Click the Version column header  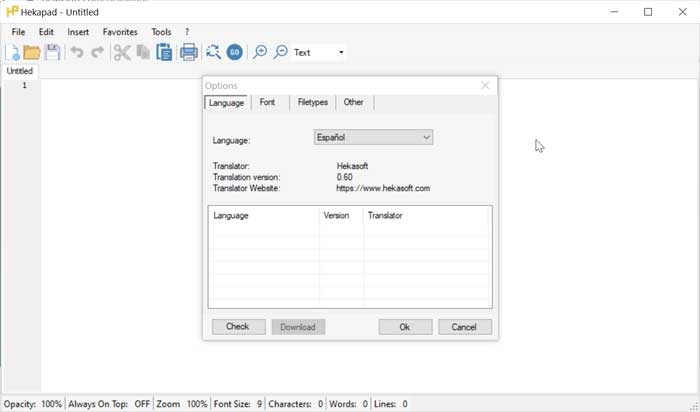coord(342,216)
